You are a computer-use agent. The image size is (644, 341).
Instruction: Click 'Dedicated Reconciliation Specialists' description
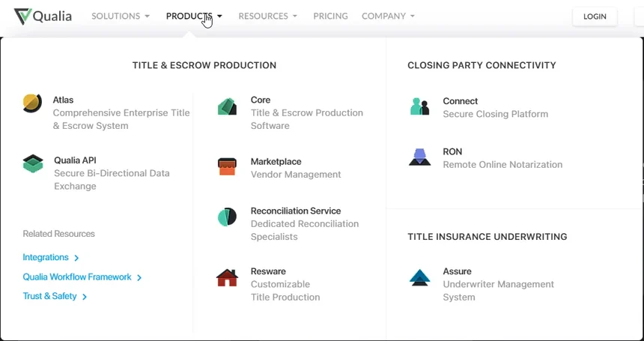(305, 230)
